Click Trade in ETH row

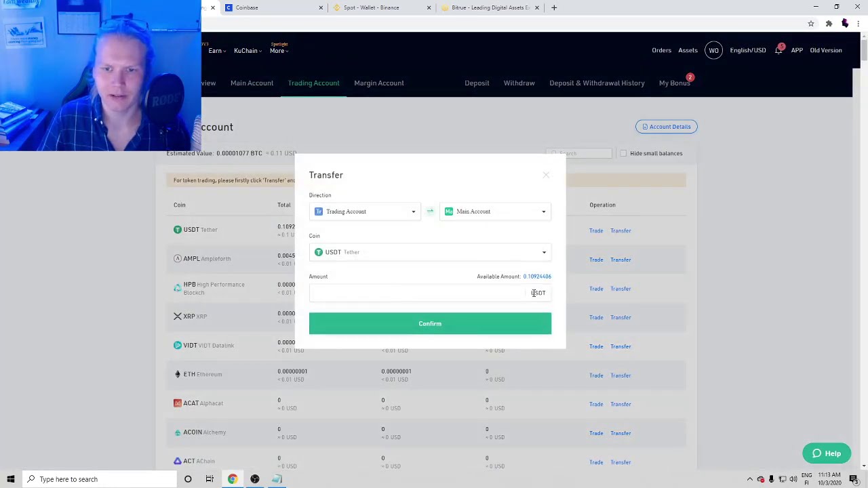596,375
